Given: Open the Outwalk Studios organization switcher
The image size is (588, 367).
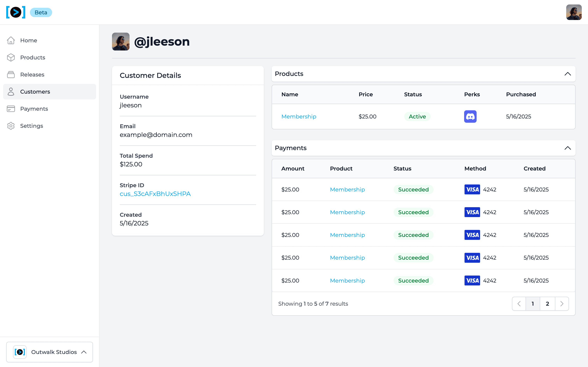Looking at the screenshot, I should point(50,352).
